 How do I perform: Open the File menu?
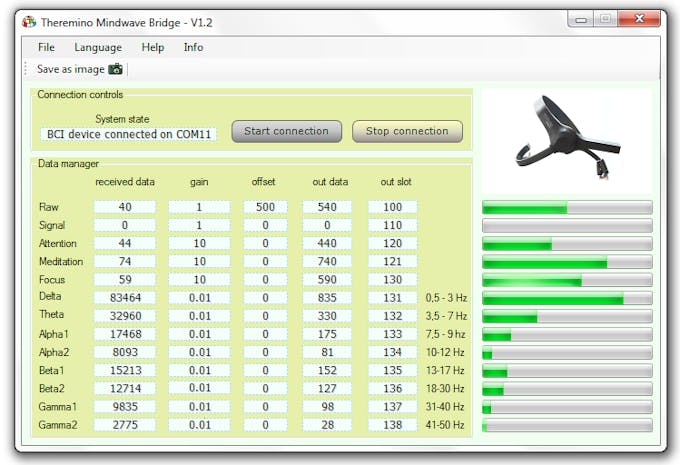click(46, 47)
